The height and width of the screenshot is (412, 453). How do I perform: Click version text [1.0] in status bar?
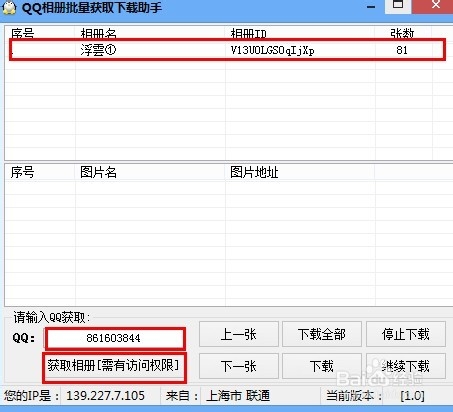(412, 396)
